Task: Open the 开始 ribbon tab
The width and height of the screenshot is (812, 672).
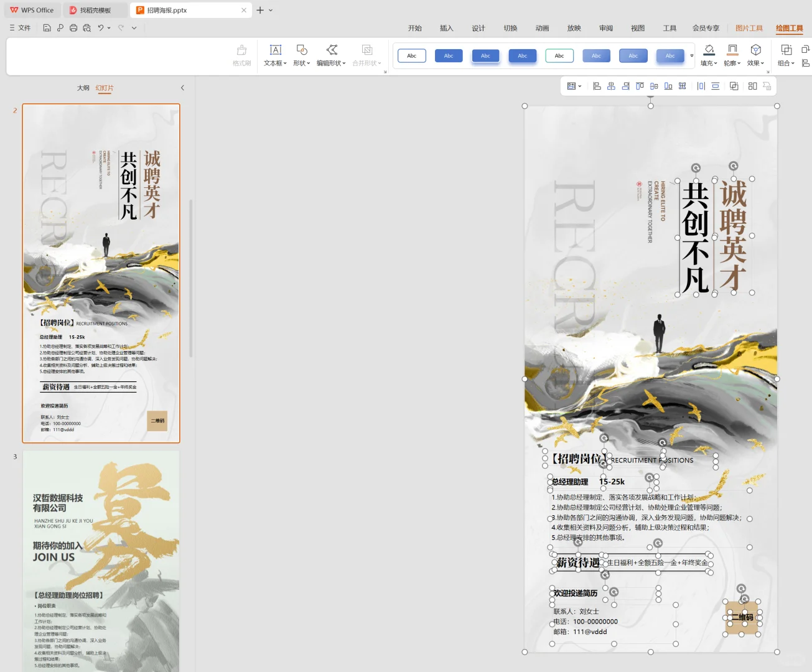Action: (x=415, y=28)
